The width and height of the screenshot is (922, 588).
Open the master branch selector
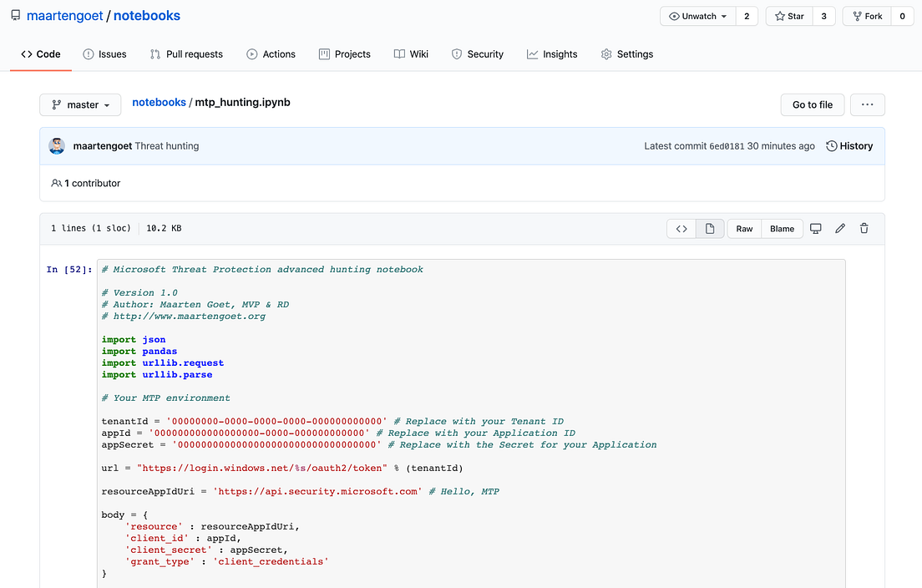point(80,104)
